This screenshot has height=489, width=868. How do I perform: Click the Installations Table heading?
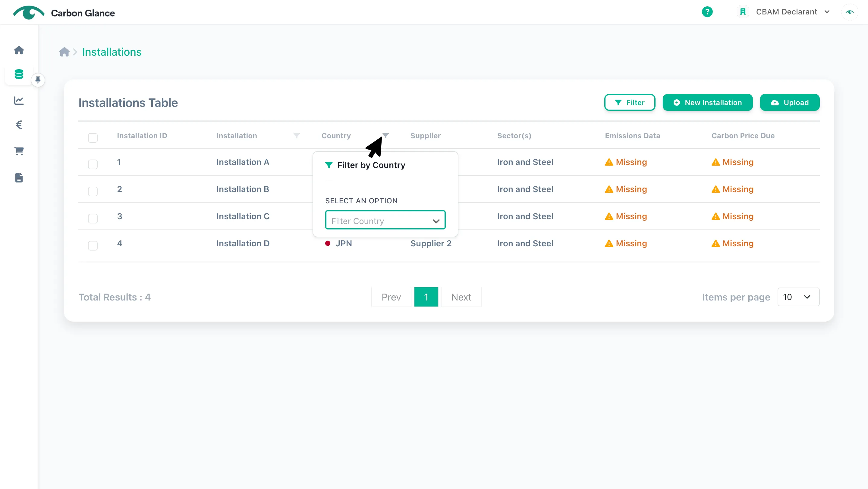[x=128, y=103]
